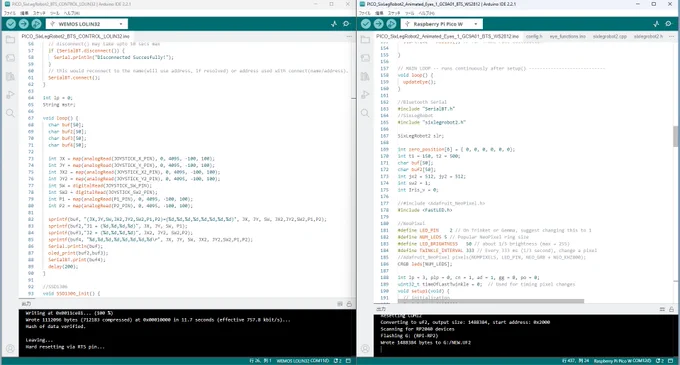Viewport: 680px width, 365px height.
Task: Open Search icon in right window sidebar
Action: 365,113
